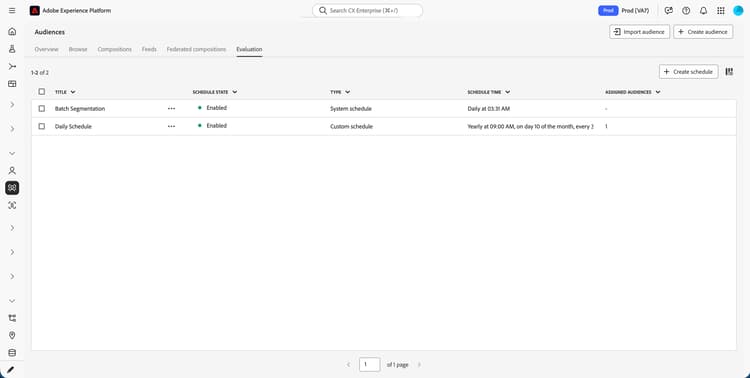Click the Enabled status of Daily Schedule

pyautogui.click(x=217, y=126)
